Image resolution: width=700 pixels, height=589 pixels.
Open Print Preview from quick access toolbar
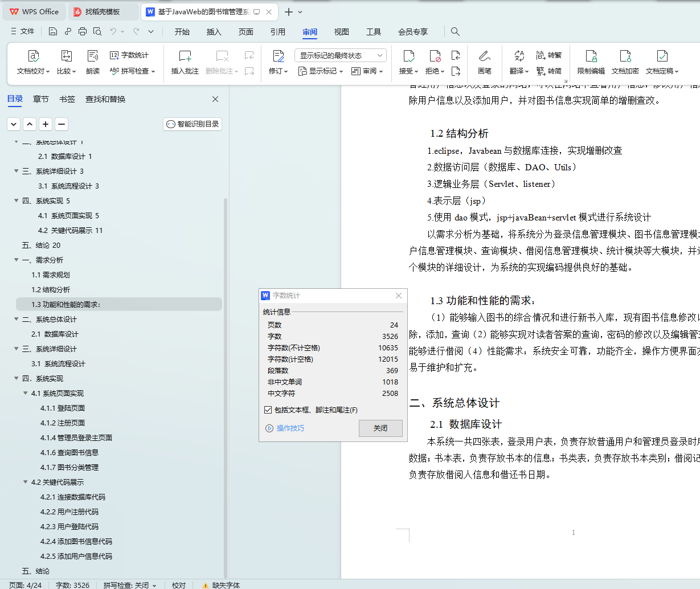(97, 32)
